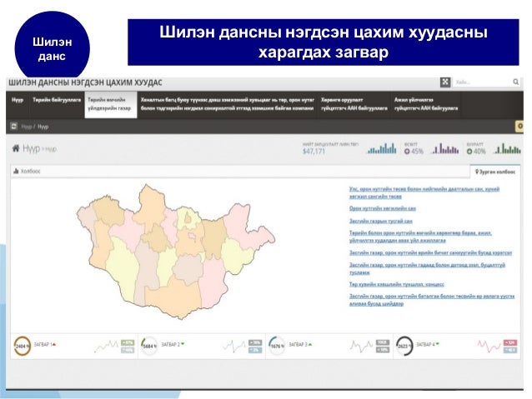532x399 pixels.
Task: Open Ажил үйлчилгээ гүйцэтгэгч ААН menu item
Action: [x=426, y=104]
